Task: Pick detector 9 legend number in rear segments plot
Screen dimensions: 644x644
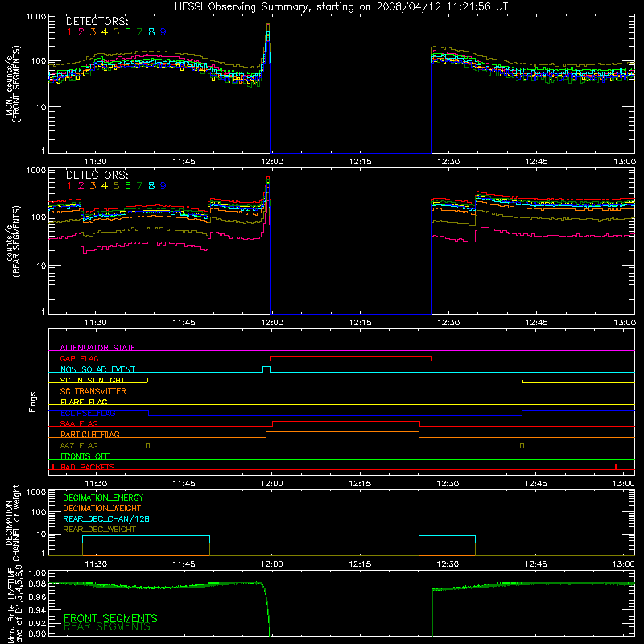Action: click(163, 186)
